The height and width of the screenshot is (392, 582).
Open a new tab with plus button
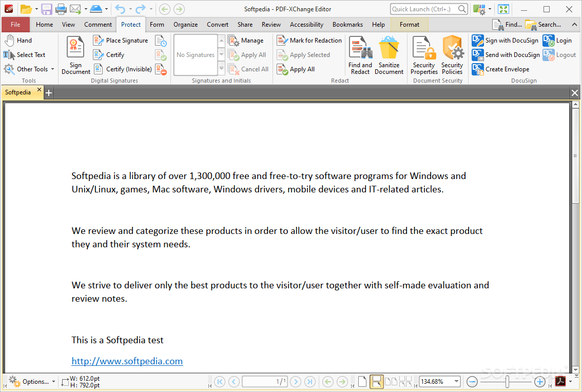(x=49, y=92)
